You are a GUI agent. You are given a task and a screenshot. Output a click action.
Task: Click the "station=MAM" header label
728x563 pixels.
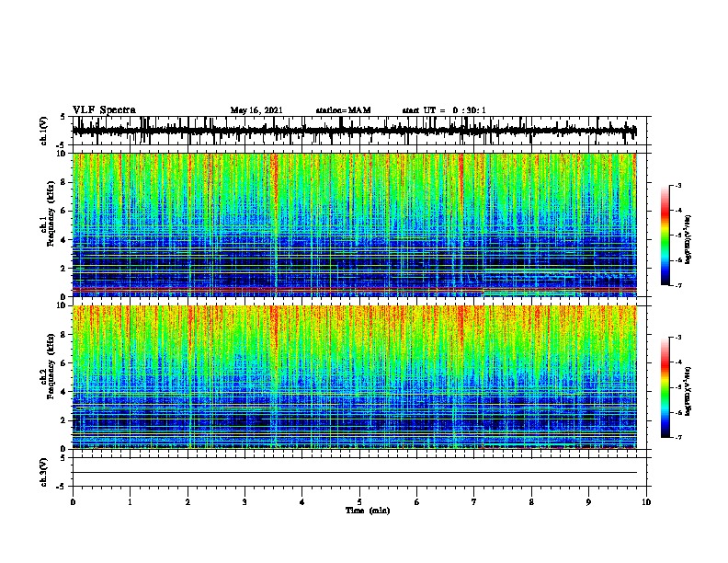click(x=343, y=110)
